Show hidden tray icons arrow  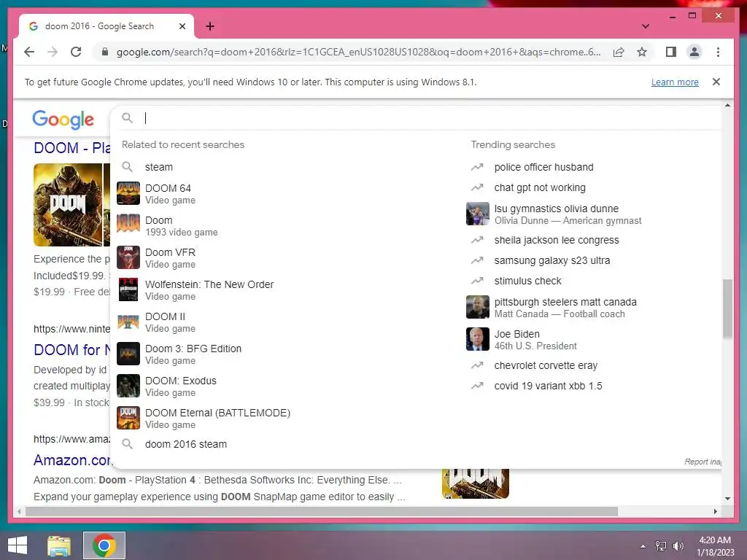pyautogui.click(x=643, y=546)
